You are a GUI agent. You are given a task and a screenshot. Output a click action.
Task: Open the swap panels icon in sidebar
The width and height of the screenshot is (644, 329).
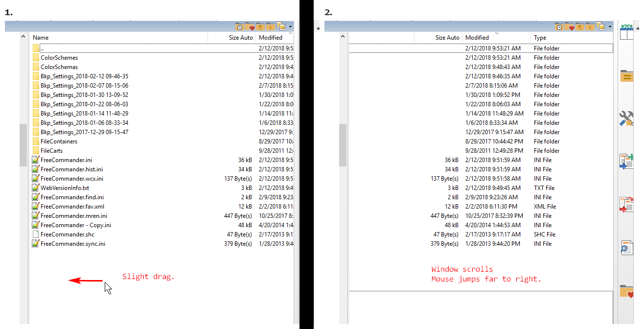click(x=627, y=32)
